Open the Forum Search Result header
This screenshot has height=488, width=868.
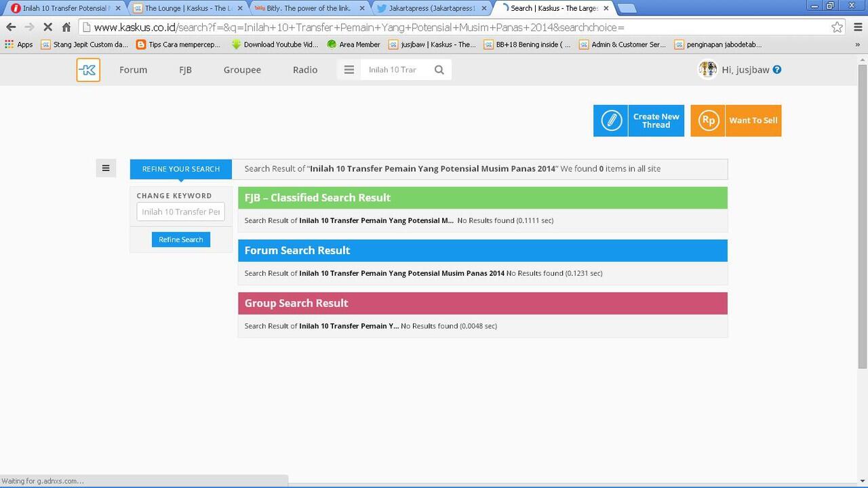pos(483,251)
